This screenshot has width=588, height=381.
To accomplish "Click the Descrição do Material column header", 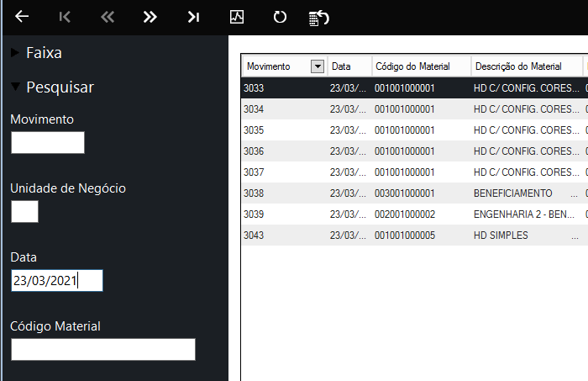I will [x=527, y=66].
